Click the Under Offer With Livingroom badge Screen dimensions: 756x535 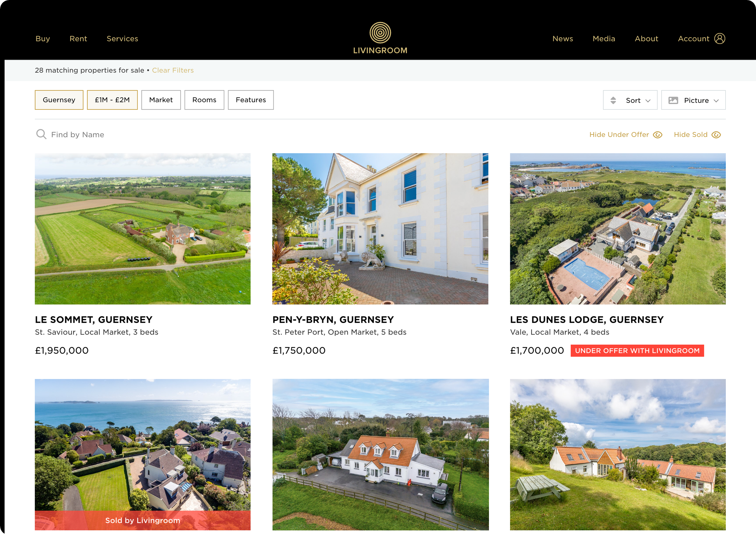[637, 350]
